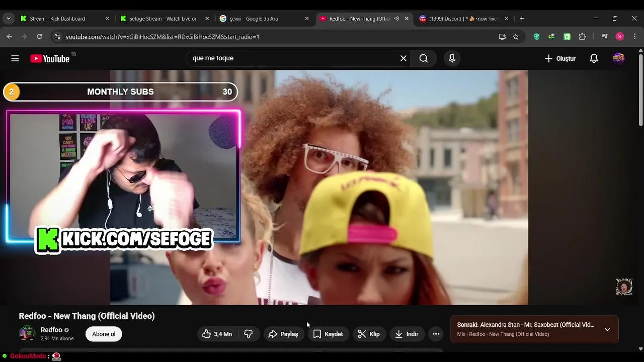Viewport: 644px width, 362px height.
Task: Install app icon in address bar
Action: [502, 37]
